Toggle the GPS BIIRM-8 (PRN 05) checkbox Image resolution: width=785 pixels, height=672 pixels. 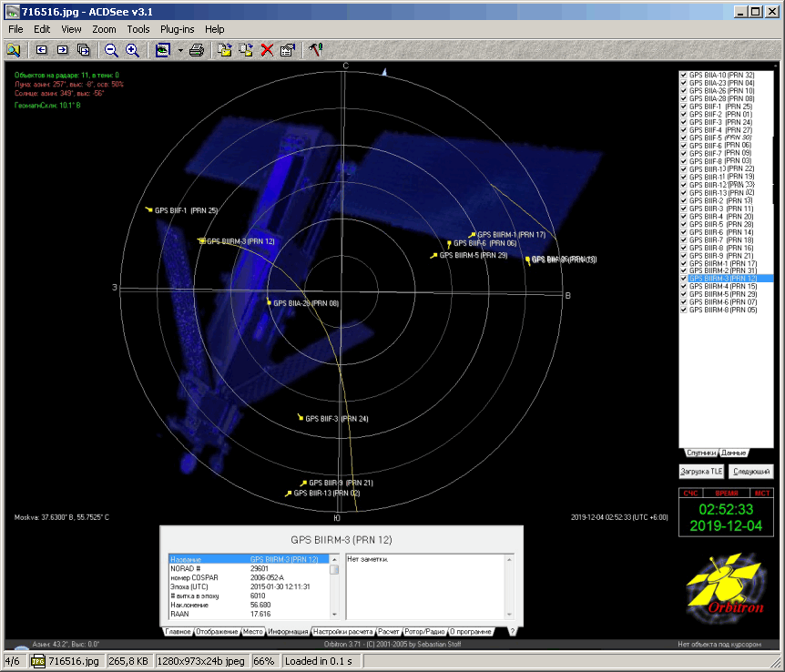pyautogui.click(x=684, y=310)
